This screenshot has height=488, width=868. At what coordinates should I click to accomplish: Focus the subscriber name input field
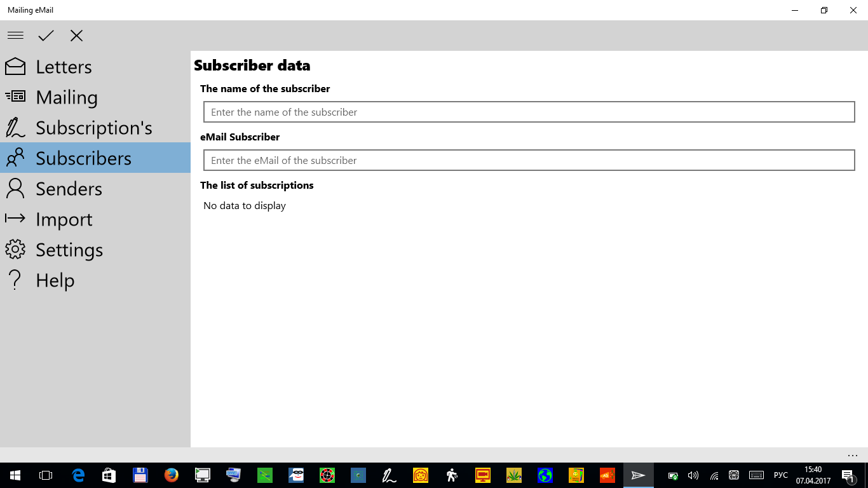click(529, 112)
